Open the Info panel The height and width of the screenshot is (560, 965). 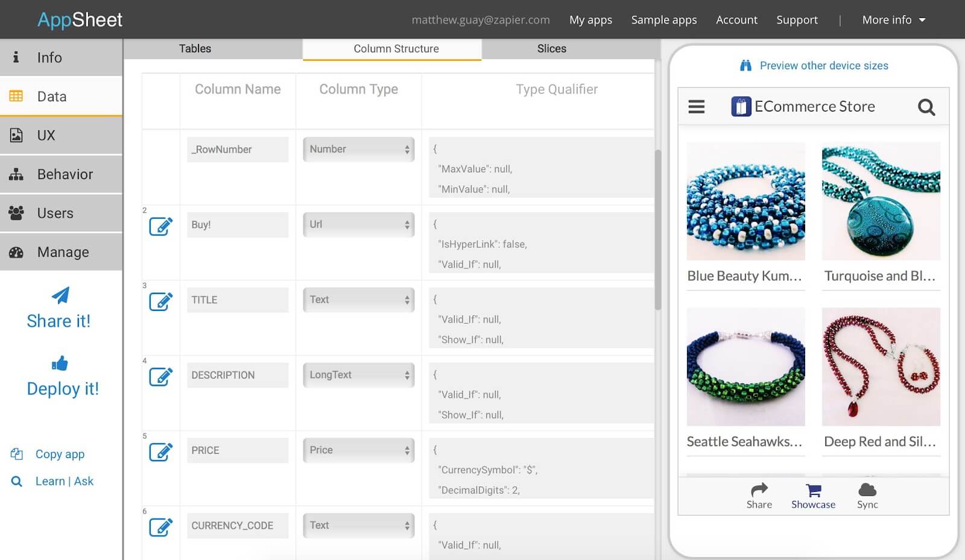(x=48, y=57)
